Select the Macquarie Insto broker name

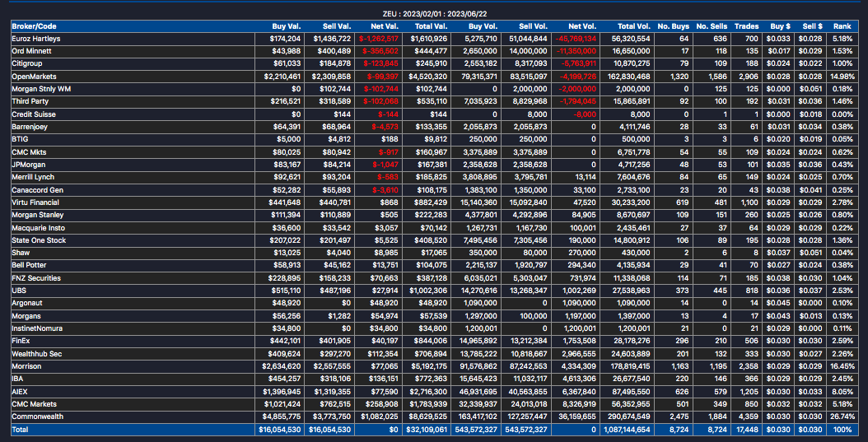click(x=38, y=227)
